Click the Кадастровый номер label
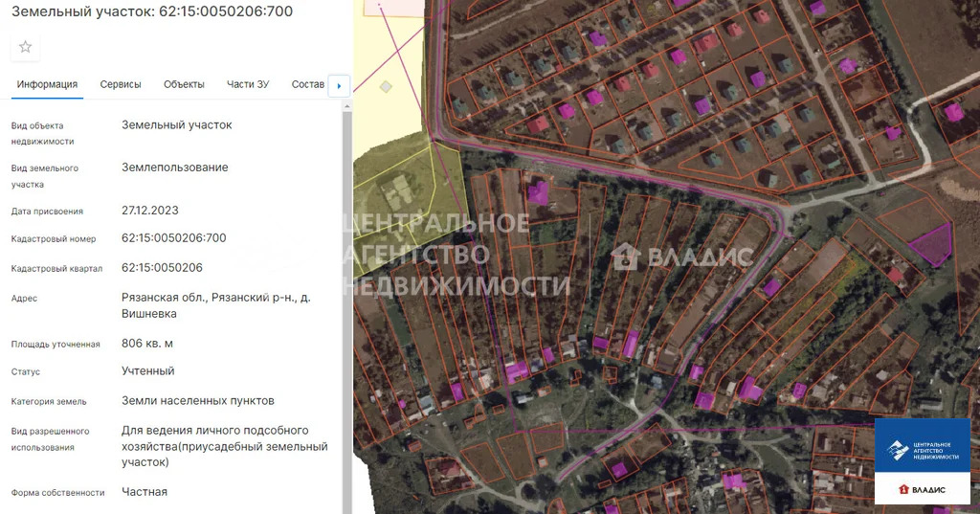The width and height of the screenshot is (980, 514). [x=54, y=239]
